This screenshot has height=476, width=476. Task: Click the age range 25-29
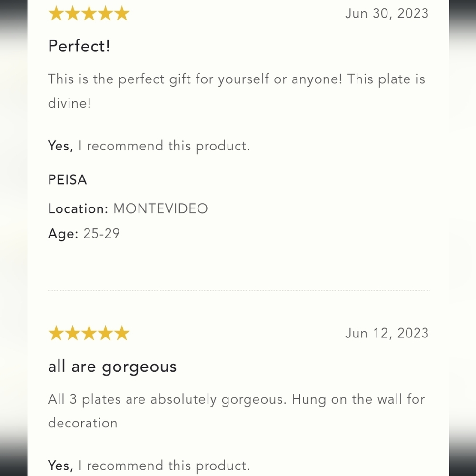(101, 234)
